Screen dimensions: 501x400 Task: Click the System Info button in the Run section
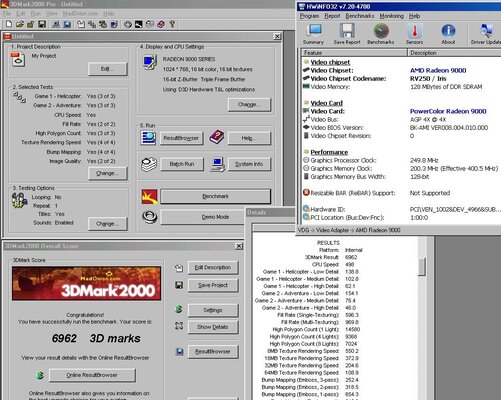tap(249, 164)
